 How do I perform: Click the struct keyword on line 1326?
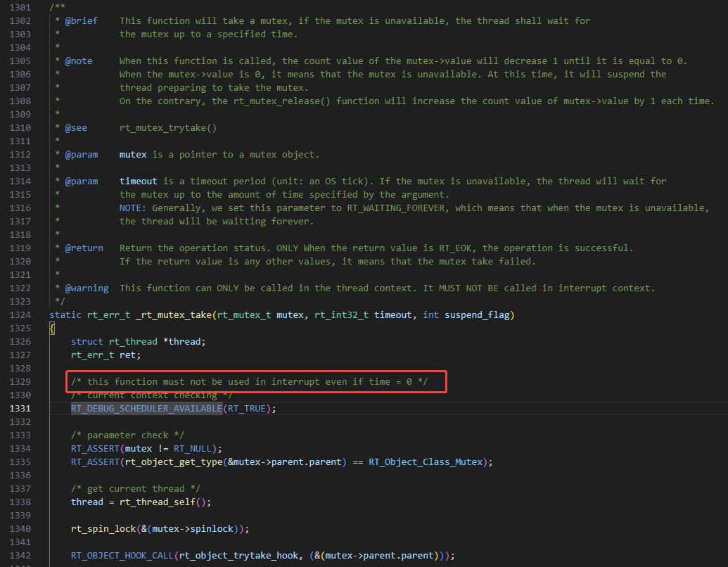click(x=87, y=342)
